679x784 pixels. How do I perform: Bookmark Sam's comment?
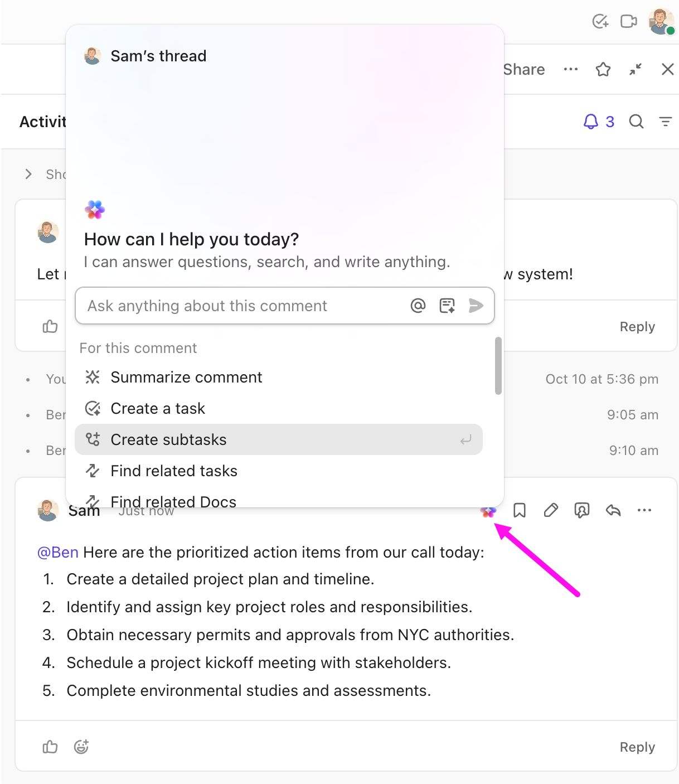[519, 510]
